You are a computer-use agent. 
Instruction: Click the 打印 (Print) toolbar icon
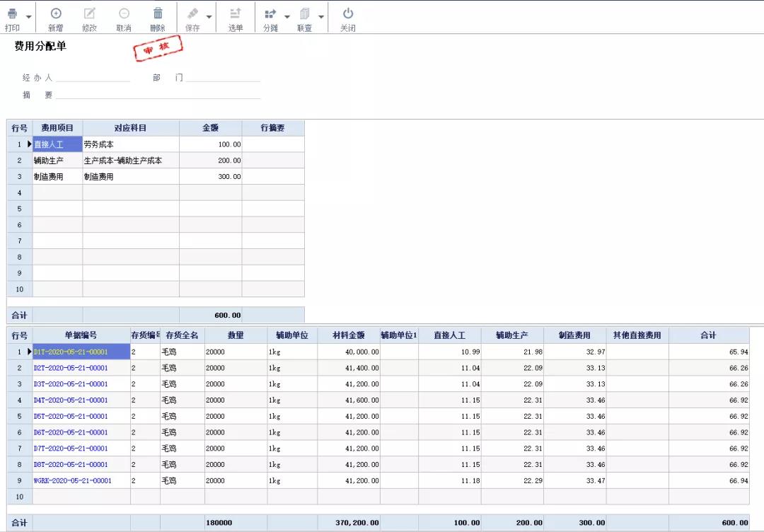point(12,14)
